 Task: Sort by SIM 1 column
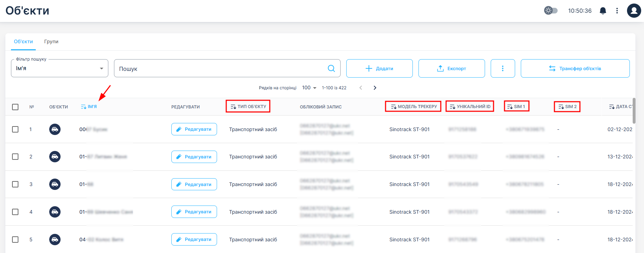coord(516,106)
